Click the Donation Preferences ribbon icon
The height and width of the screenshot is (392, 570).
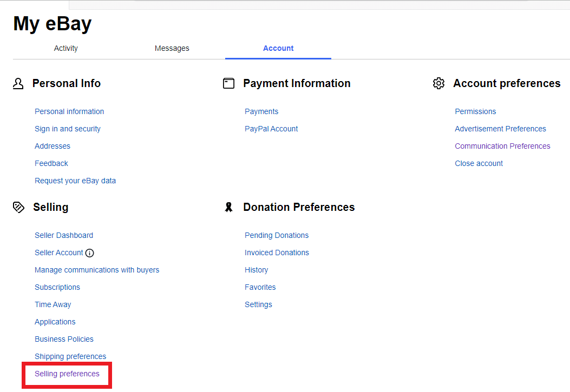[x=228, y=207]
